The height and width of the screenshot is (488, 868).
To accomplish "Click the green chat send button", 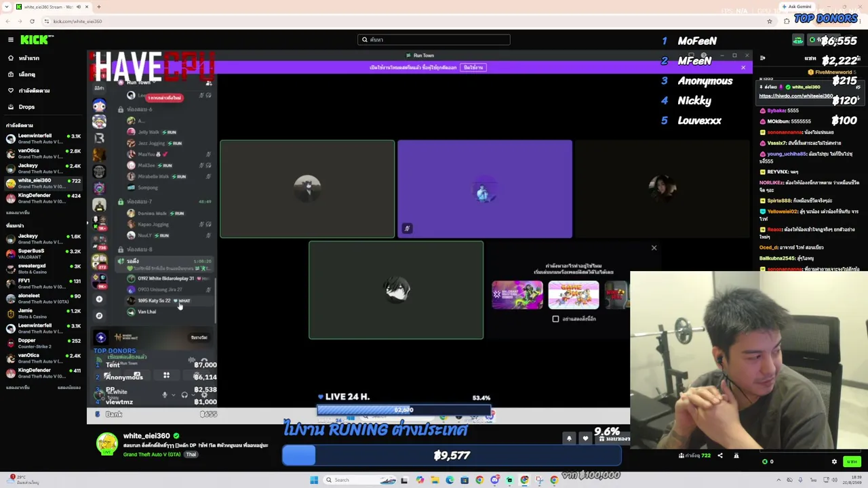I will click(851, 462).
